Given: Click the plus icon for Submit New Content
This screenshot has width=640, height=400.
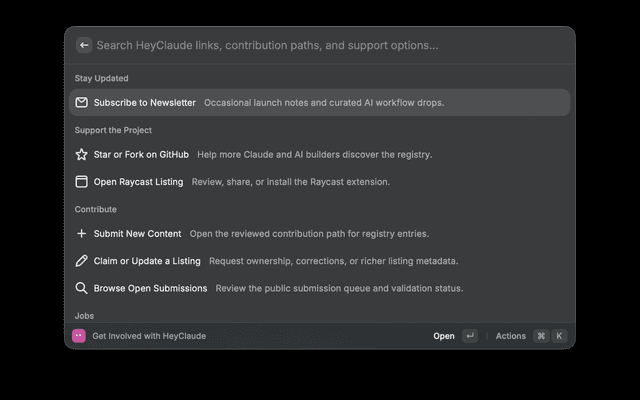Looking at the screenshot, I should 82,233.
